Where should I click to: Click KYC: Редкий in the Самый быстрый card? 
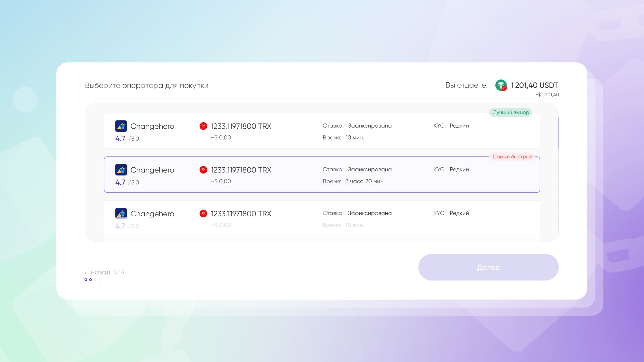click(x=451, y=169)
